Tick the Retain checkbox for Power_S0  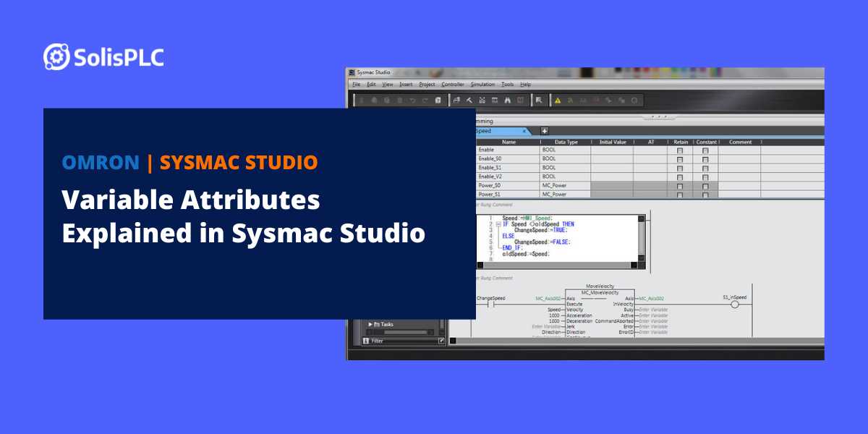679,186
